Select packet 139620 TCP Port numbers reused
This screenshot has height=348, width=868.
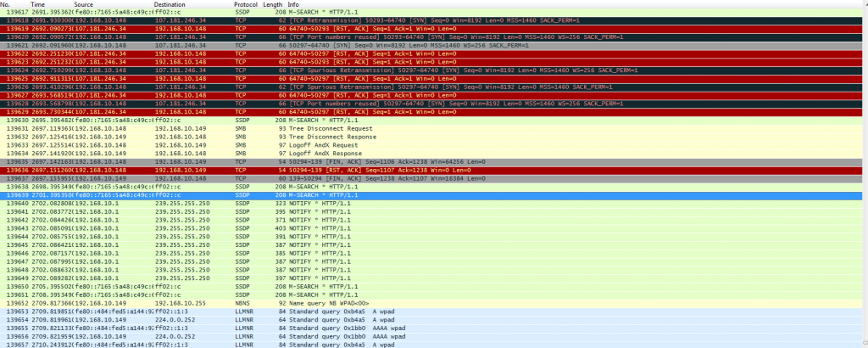coord(339,37)
